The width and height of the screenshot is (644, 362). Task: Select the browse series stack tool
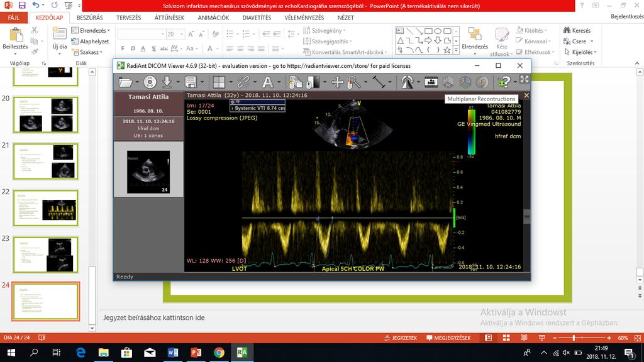[x=295, y=82]
